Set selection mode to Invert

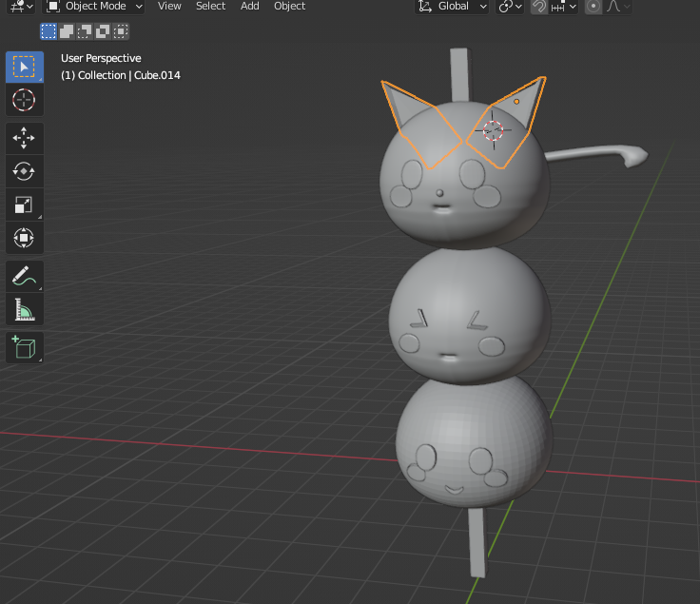pos(102,31)
